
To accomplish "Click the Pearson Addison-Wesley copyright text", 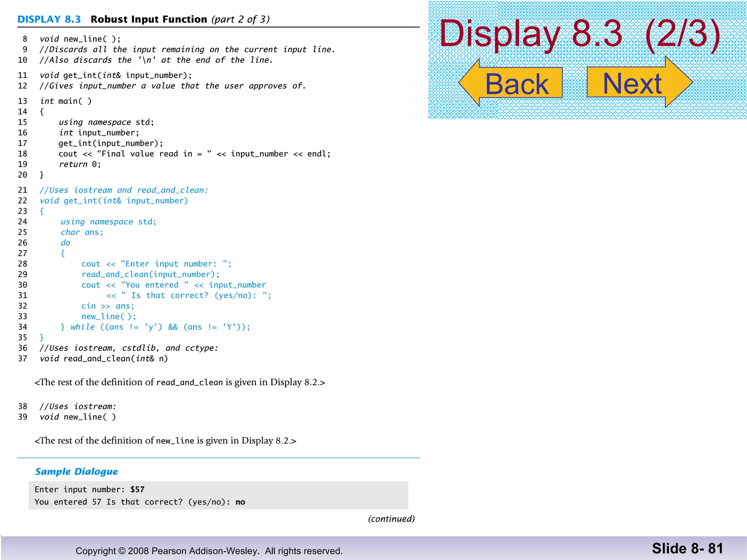I will pos(209,551).
